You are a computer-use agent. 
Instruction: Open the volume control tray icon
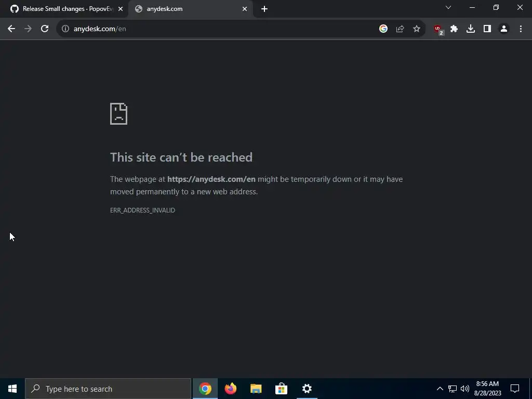coord(465,389)
